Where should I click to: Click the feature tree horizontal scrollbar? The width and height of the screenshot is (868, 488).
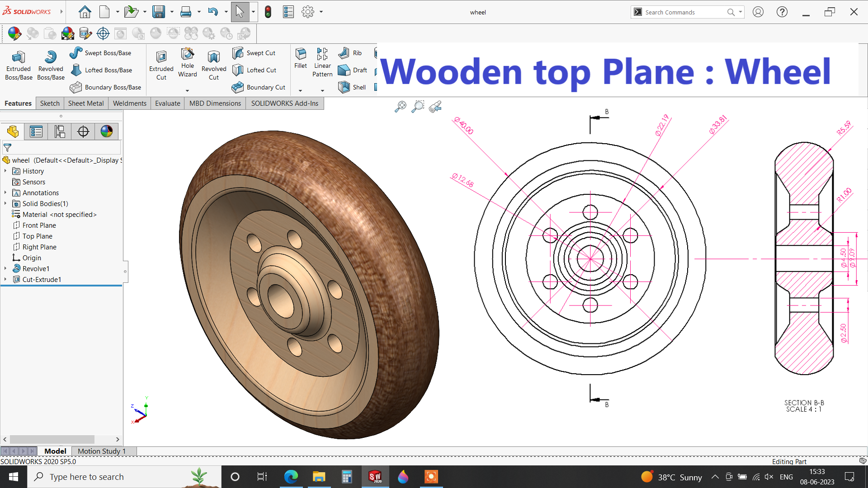pyautogui.click(x=52, y=439)
